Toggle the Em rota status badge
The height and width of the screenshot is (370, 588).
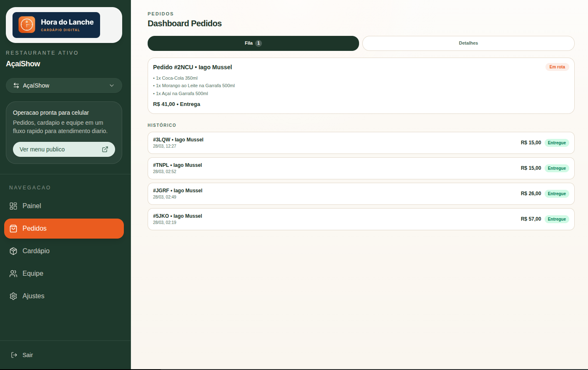[557, 67]
